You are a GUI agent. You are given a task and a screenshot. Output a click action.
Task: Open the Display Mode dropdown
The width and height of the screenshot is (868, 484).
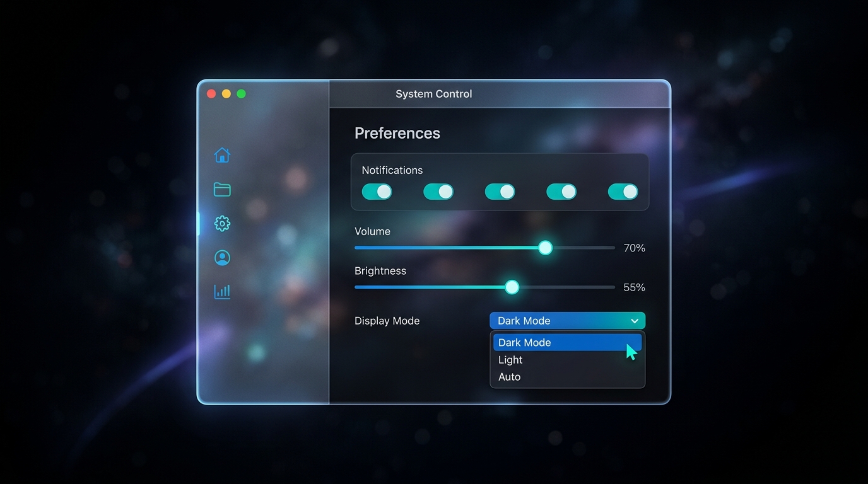pyautogui.click(x=566, y=320)
